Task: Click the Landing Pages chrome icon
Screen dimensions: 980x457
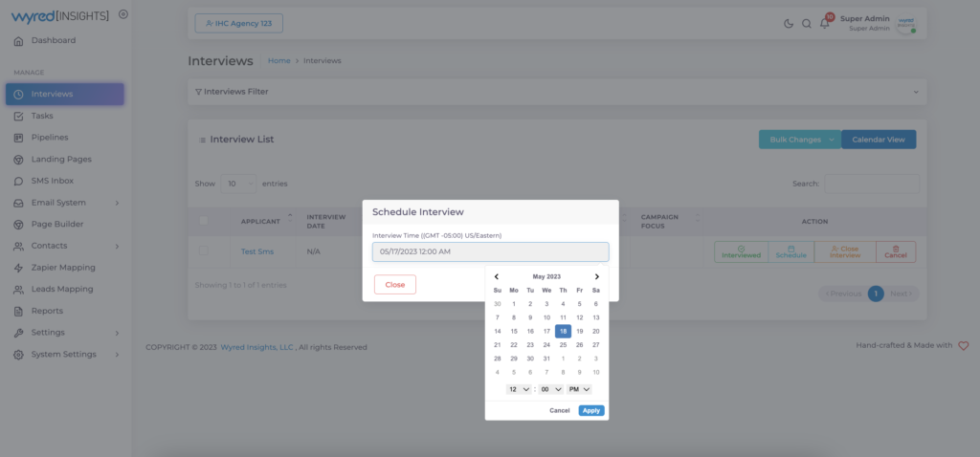Action: click(18, 160)
